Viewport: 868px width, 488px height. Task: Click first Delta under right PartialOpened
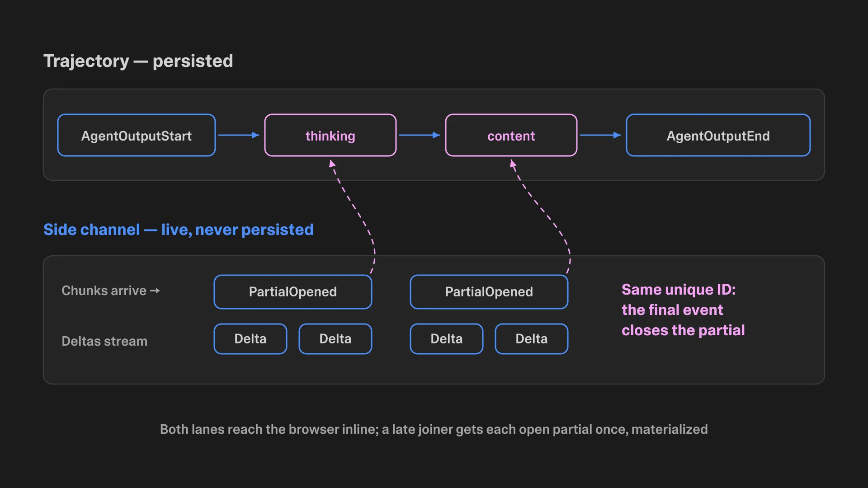(447, 339)
